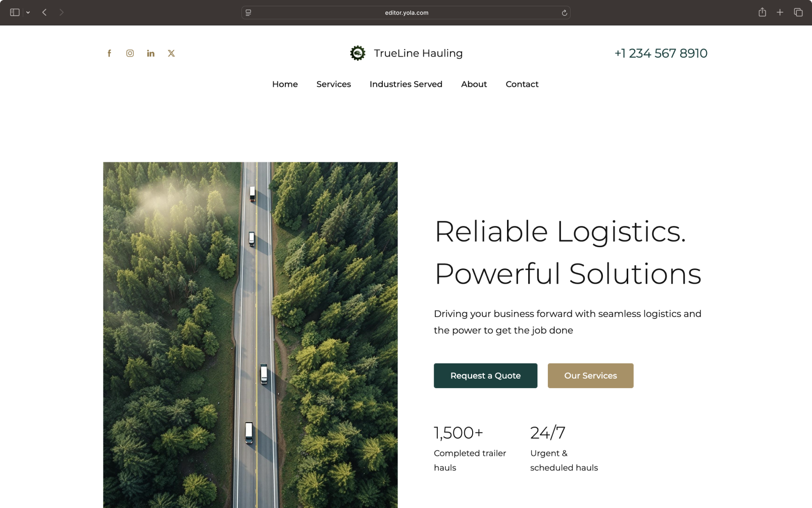
Task: Navigate to the Contact page
Action: (x=522, y=84)
